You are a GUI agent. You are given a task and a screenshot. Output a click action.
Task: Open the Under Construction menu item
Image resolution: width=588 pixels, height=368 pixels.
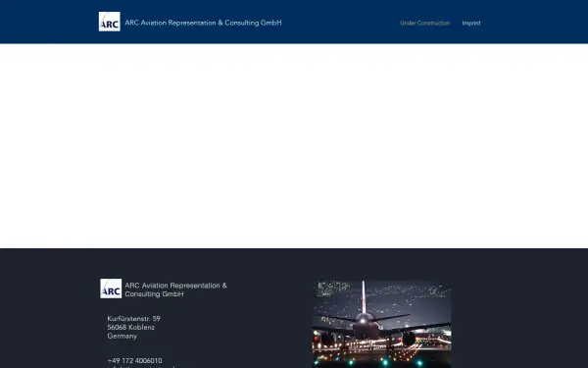(x=425, y=23)
